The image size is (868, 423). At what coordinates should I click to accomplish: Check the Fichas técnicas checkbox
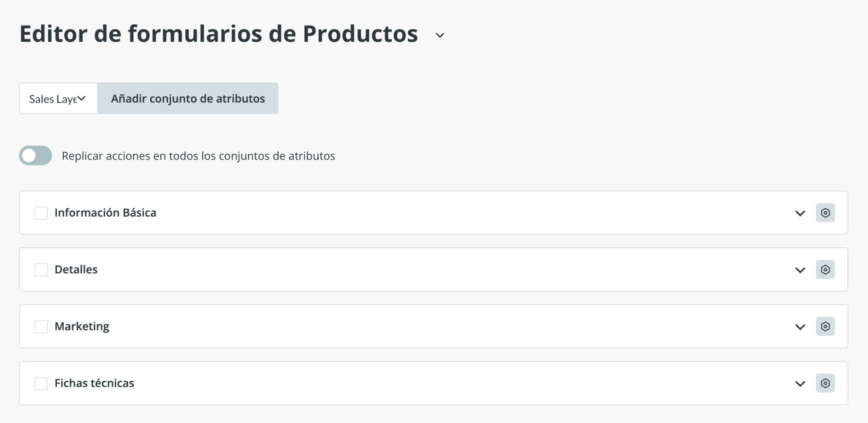click(x=41, y=383)
